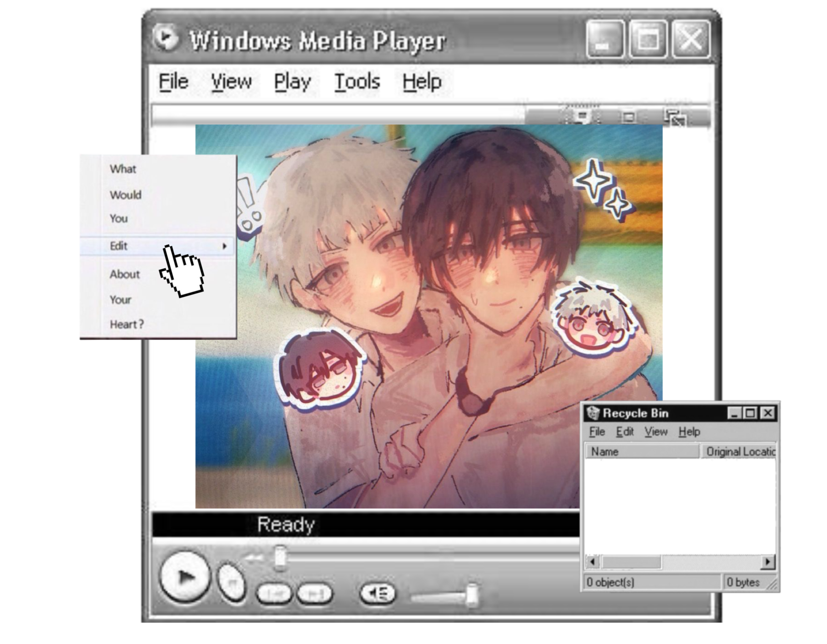Open Recycle Bin's View menu

point(656,432)
